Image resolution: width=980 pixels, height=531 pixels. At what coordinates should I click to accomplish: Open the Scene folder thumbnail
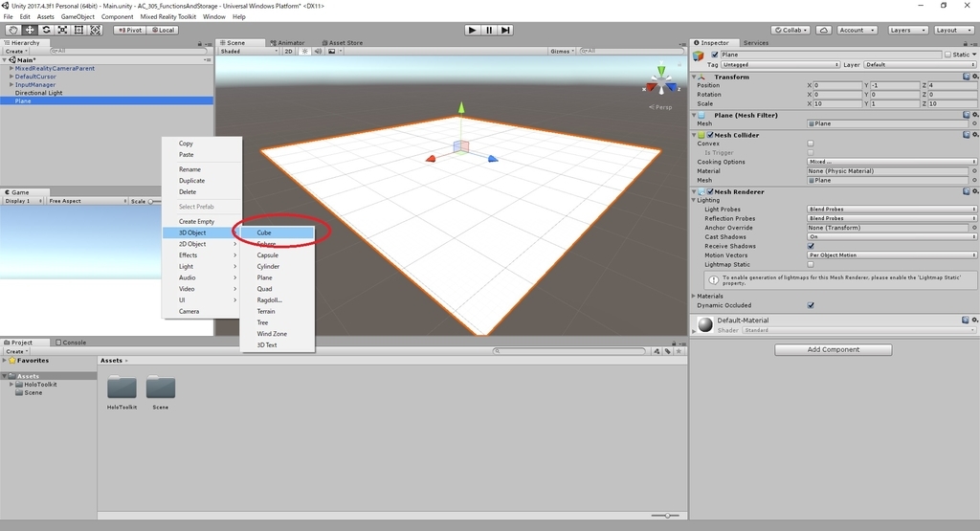[x=161, y=387]
